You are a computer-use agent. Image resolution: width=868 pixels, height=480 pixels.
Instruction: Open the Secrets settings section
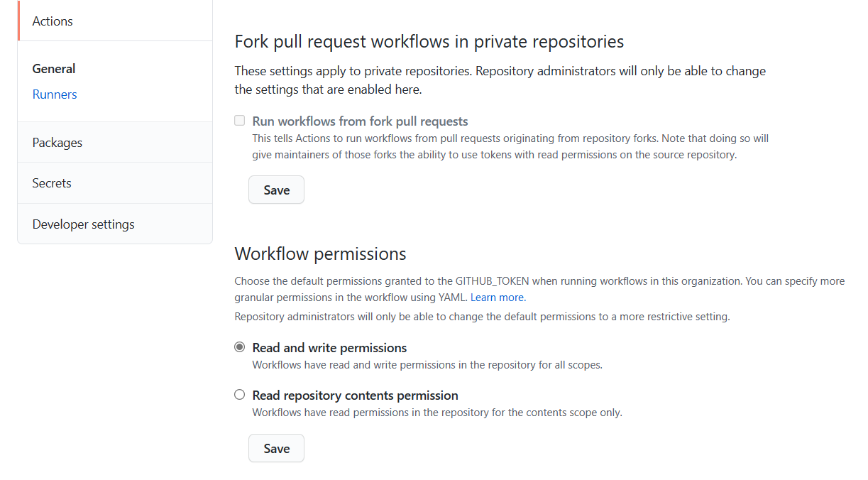51,182
